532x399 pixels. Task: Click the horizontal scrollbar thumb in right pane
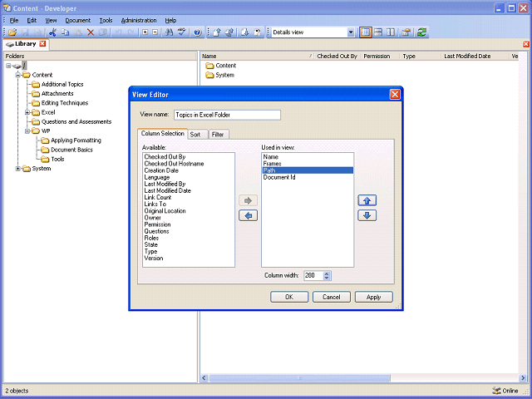point(299,377)
